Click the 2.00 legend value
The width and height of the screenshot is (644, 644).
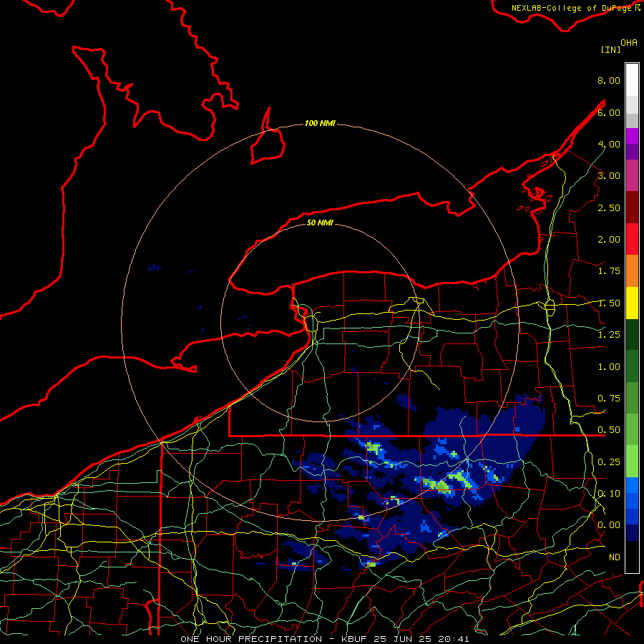click(x=609, y=240)
